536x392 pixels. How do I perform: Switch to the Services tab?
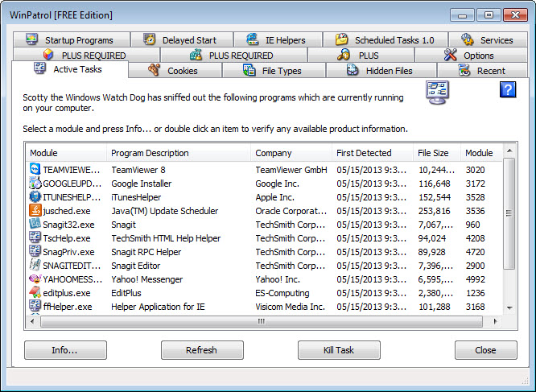[488, 39]
